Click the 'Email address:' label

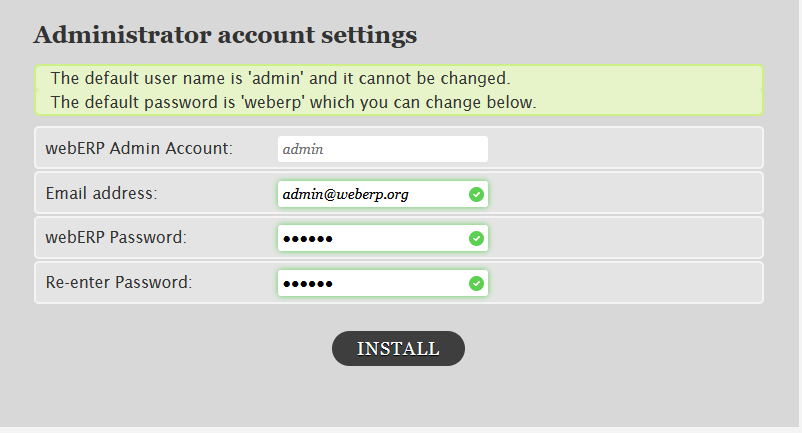pyautogui.click(x=102, y=193)
